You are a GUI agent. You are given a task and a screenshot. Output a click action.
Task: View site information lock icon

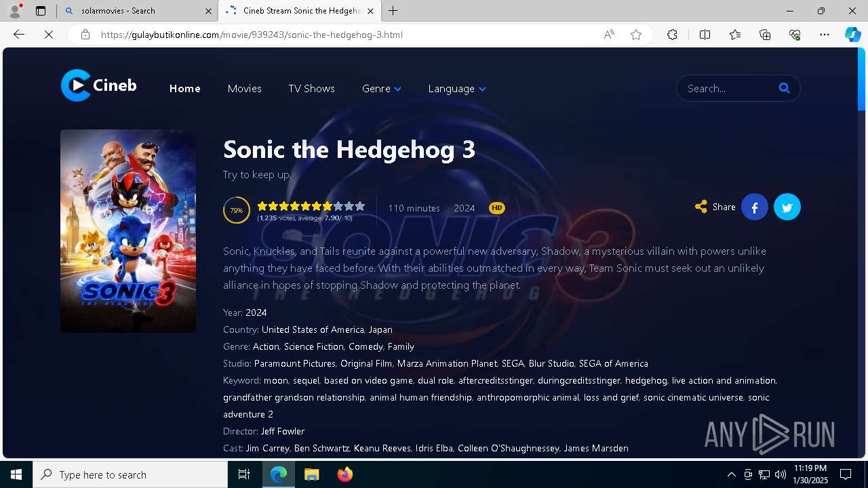(85, 35)
